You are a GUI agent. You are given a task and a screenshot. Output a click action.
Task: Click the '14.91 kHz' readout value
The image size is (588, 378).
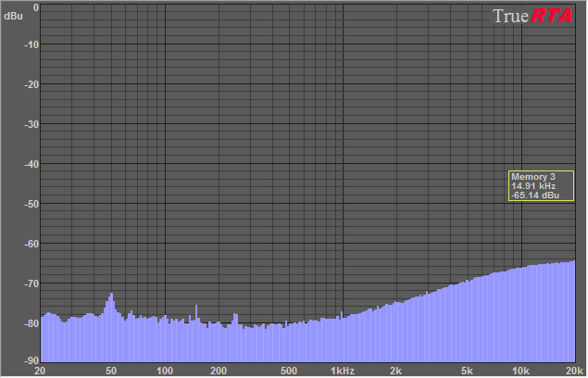point(533,186)
